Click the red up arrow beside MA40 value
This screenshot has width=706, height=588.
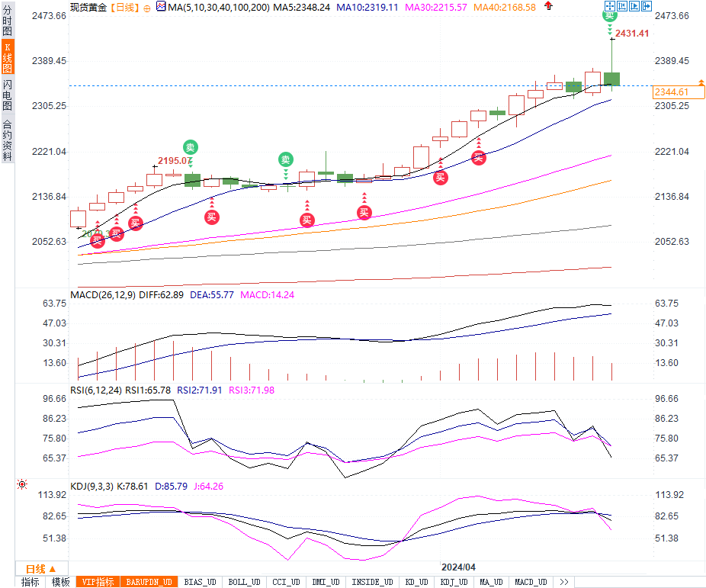click(x=548, y=6)
